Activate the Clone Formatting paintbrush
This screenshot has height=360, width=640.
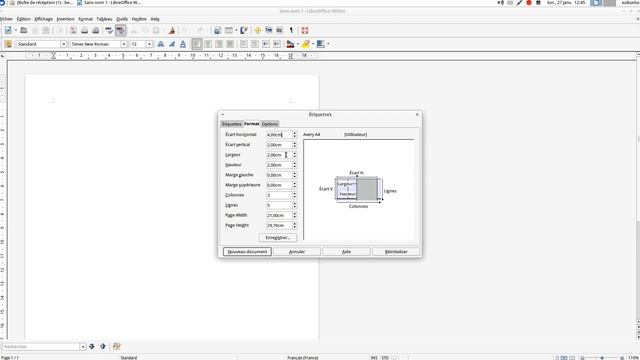click(x=172, y=31)
